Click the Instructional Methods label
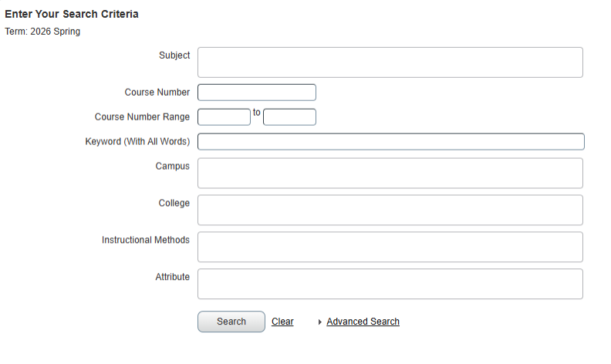 point(145,240)
